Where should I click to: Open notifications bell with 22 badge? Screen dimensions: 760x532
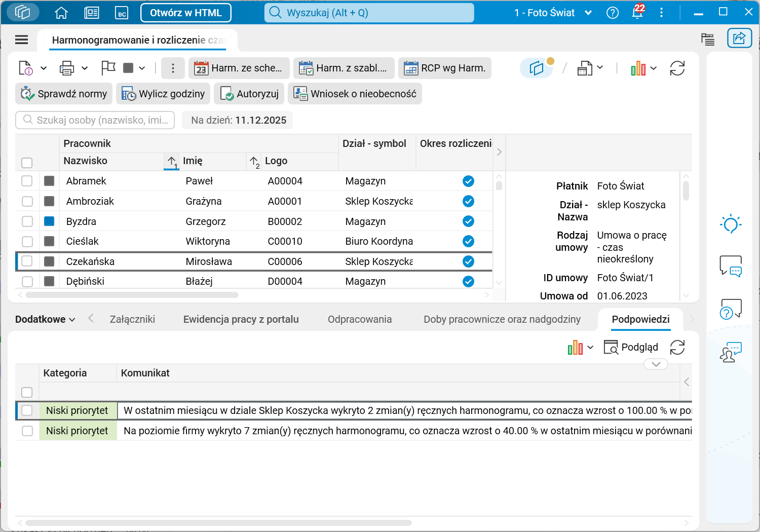[638, 12]
